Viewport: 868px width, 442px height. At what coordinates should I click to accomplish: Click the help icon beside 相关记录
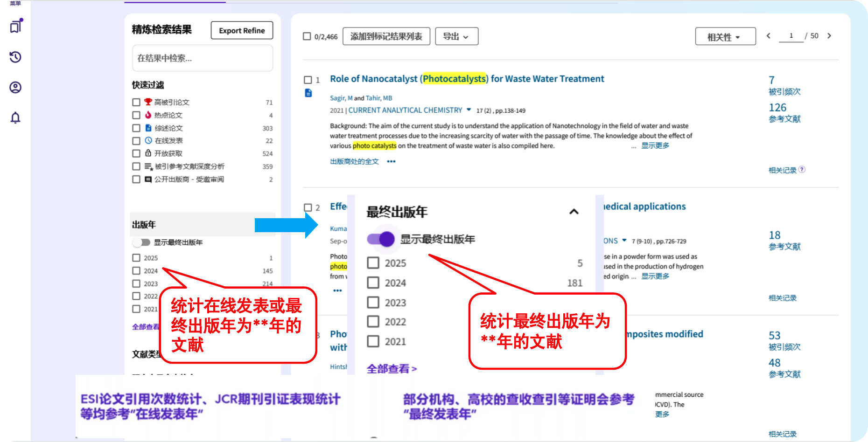click(802, 170)
